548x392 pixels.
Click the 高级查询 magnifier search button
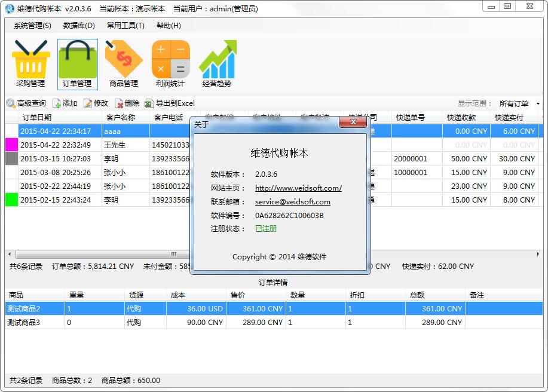[x=26, y=103]
